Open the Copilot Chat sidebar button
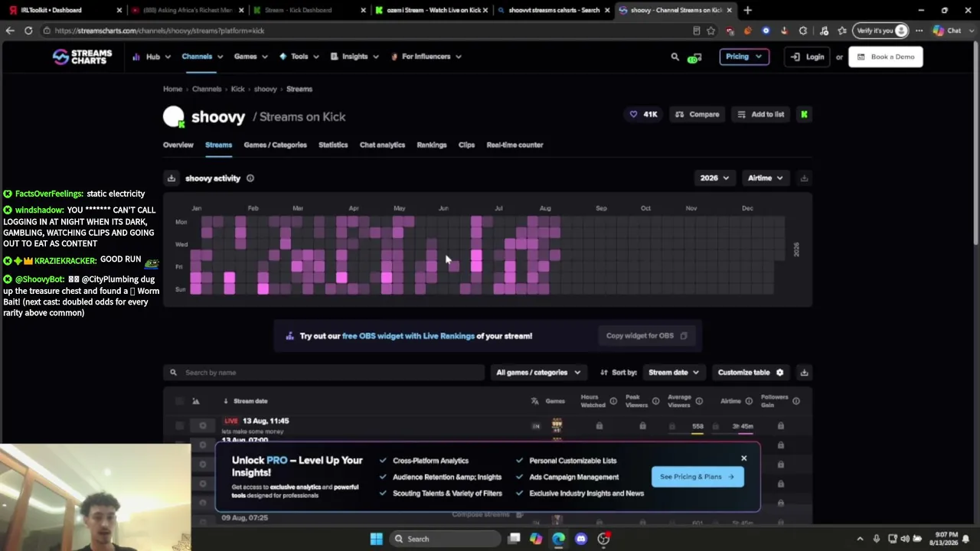Screen dimensions: 980x551 (x=947, y=31)
